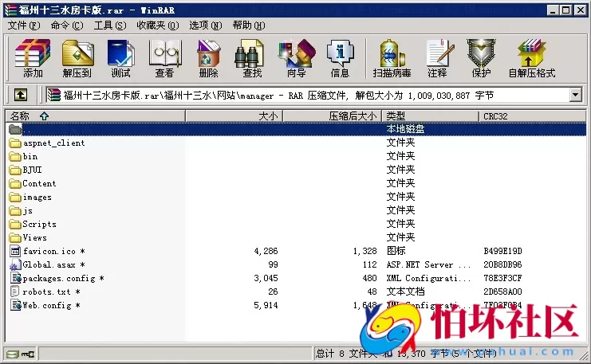591x364 pixels.
Task: Click the 保护 (Protect) shield icon
Action: pyautogui.click(x=481, y=58)
